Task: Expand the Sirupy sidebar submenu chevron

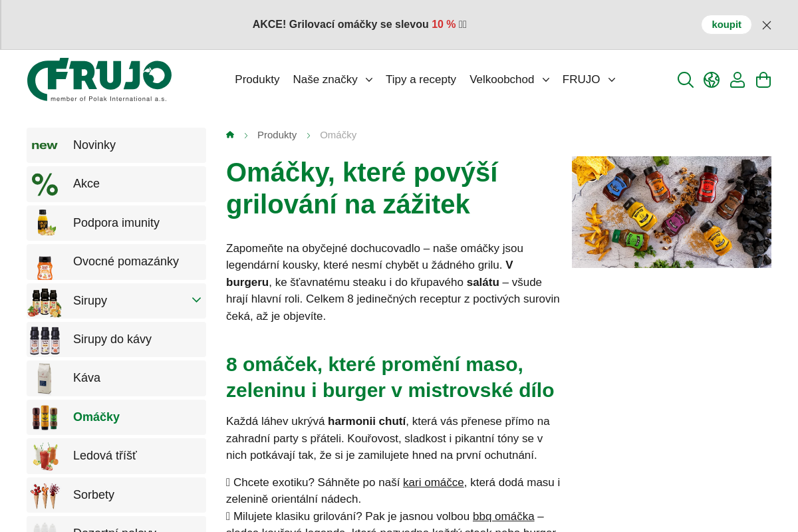Action: coord(196,300)
